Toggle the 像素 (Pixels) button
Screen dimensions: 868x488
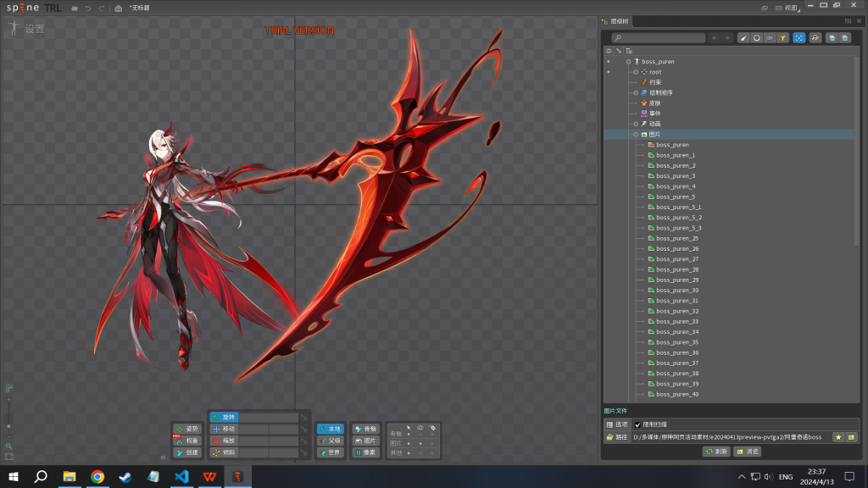coord(366,452)
